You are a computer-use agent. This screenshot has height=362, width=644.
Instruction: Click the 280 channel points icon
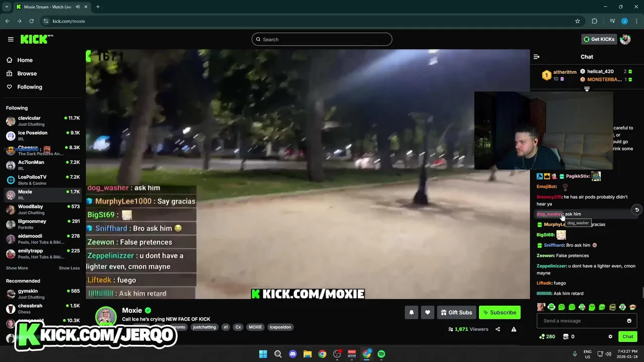point(547,336)
